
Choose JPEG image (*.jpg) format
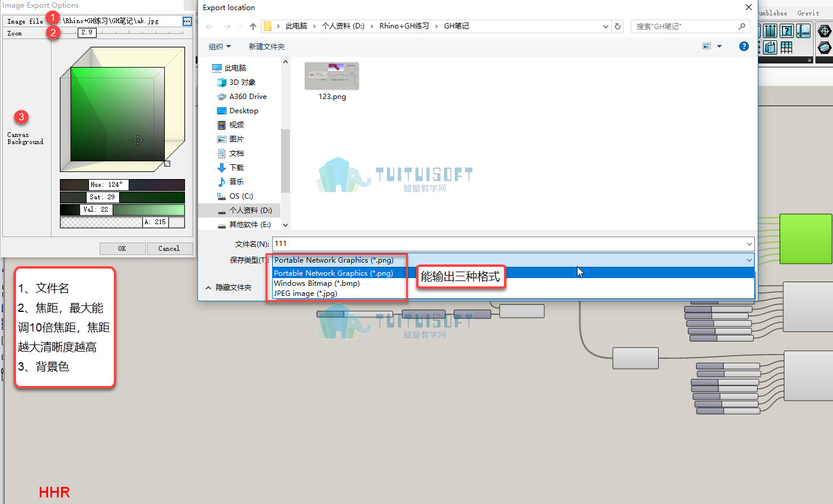point(513,294)
